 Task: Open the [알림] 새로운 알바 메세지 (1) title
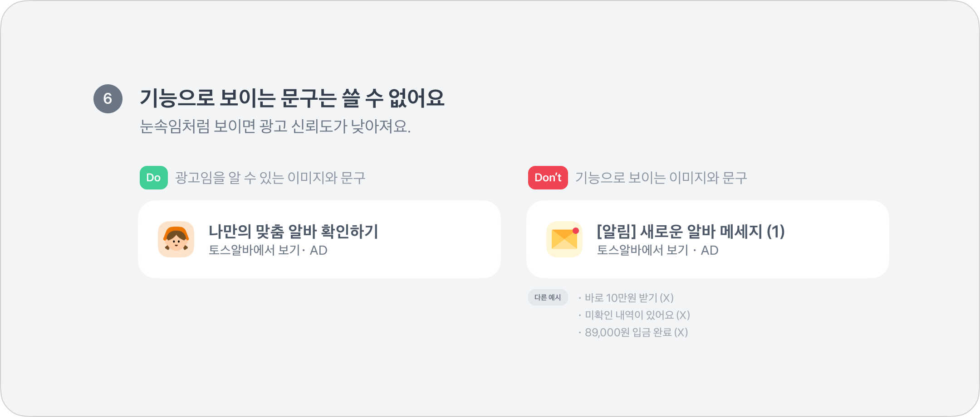pyautogui.click(x=690, y=232)
